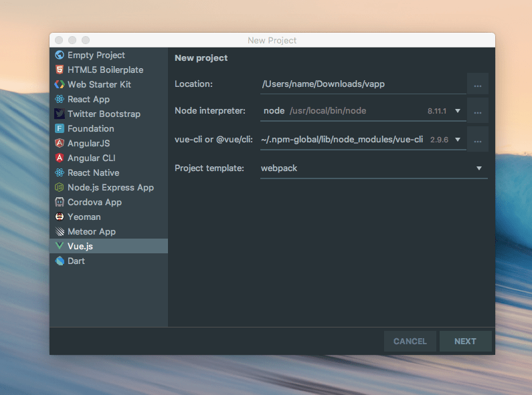The height and width of the screenshot is (395, 532).
Task: Click the Dart logo icon
Action: (x=60, y=261)
